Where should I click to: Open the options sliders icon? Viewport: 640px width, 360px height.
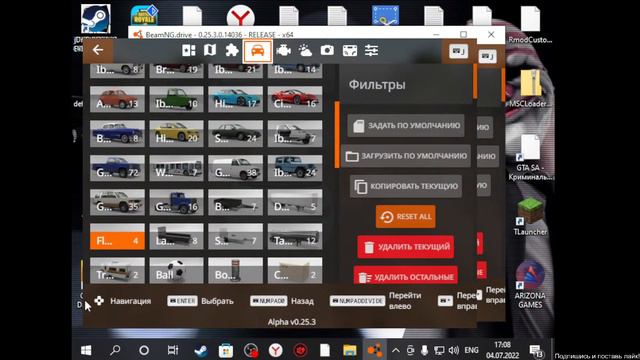[x=371, y=50]
